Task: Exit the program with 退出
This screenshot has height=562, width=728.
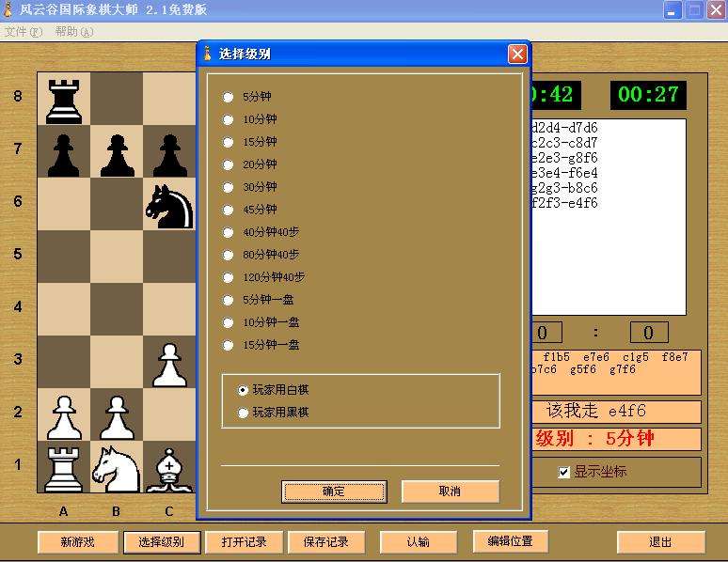Action: click(660, 542)
